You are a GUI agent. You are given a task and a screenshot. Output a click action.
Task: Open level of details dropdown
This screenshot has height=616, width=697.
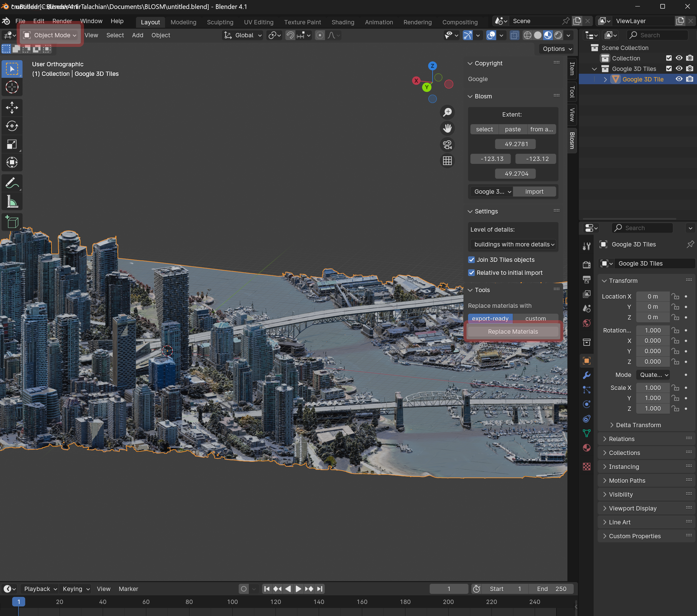513,244
